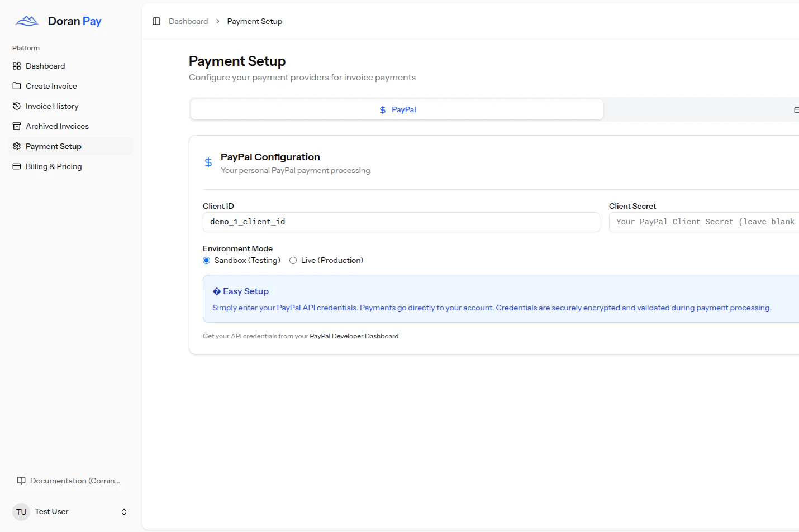This screenshot has width=799, height=532.
Task: Click the Client Secret input field
Action: pyautogui.click(x=704, y=222)
